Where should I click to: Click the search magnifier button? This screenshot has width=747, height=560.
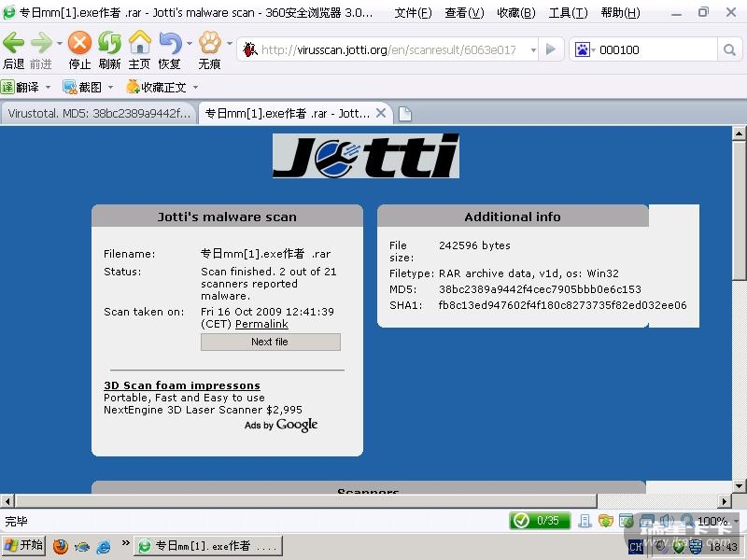[729, 49]
